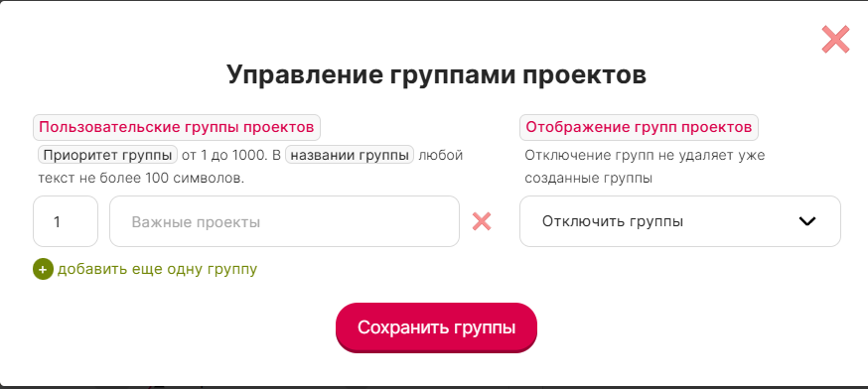This screenshot has width=868, height=389.
Task: Click the "текст не более 100 символов" hint
Action: pos(139,179)
